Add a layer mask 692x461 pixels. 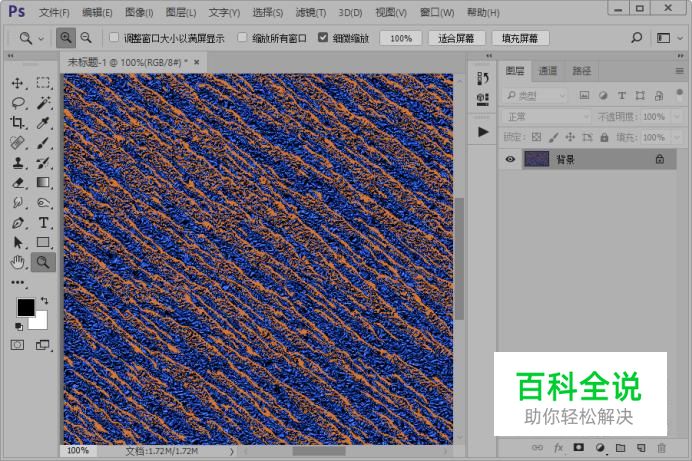[578, 448]
